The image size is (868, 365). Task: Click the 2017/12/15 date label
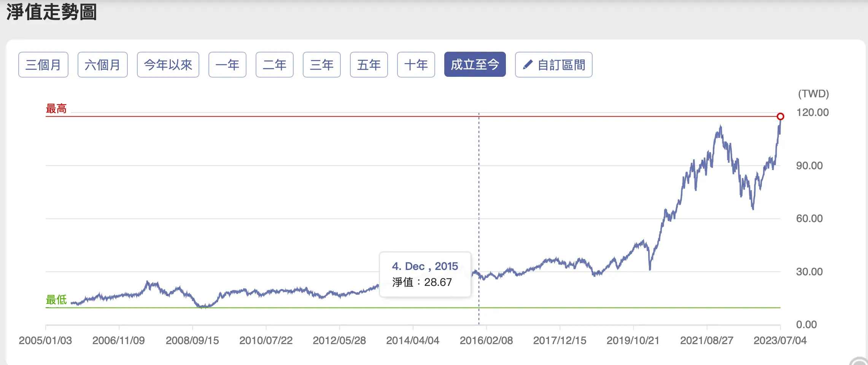tap(560, 341)
